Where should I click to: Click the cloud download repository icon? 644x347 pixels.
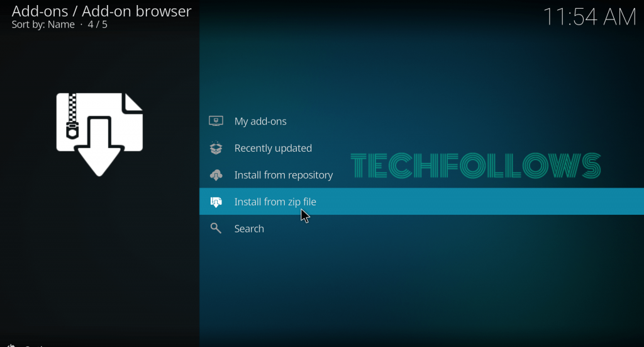tap(216, 175)
